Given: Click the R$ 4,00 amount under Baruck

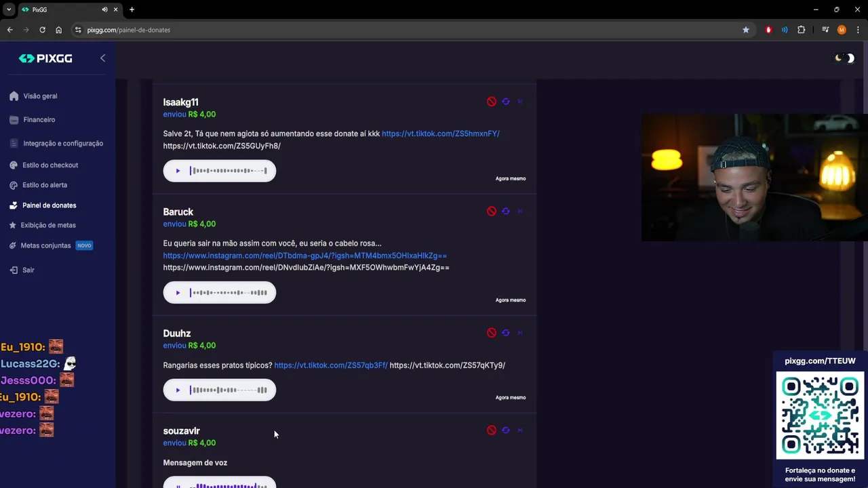Looking at the screenshot, I should pyautogui.click(x=202, y=224).
